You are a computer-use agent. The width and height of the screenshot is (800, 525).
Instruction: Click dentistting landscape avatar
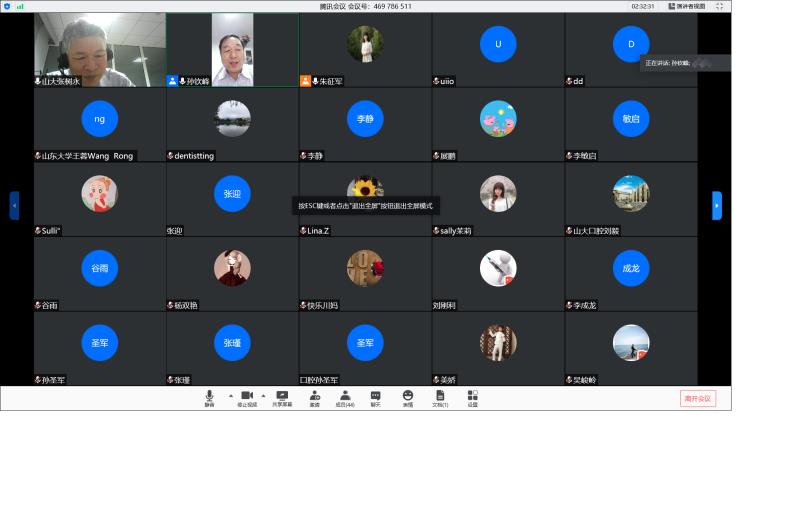pos(233,119)
